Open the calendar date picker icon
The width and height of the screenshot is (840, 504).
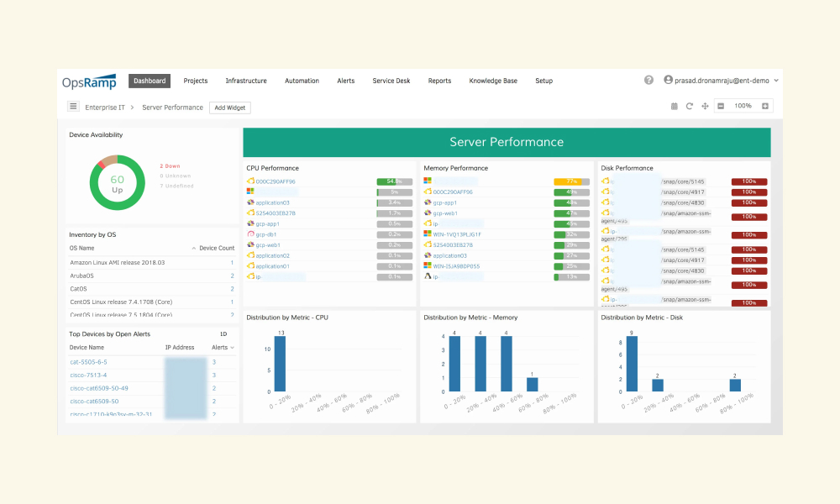click(674, 106)
